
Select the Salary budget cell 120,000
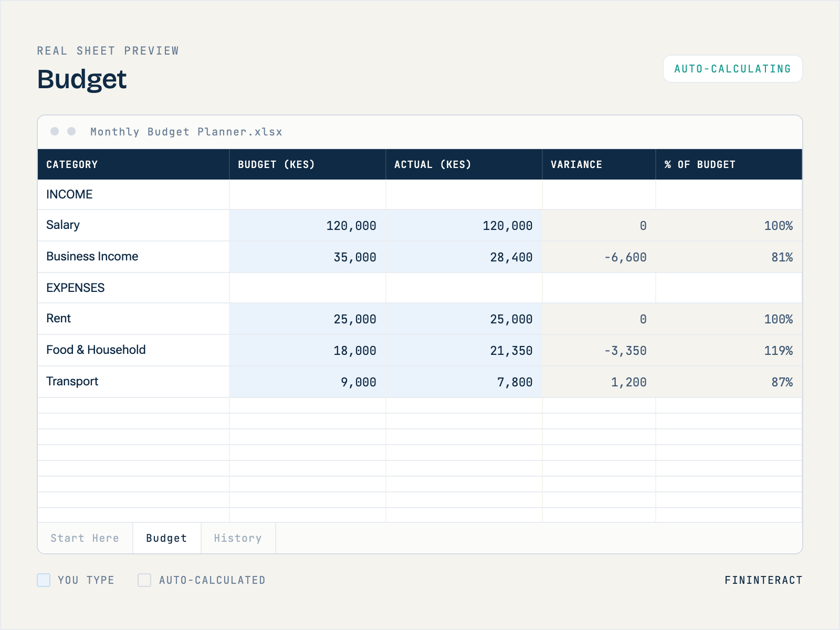[x=308, y=225]
